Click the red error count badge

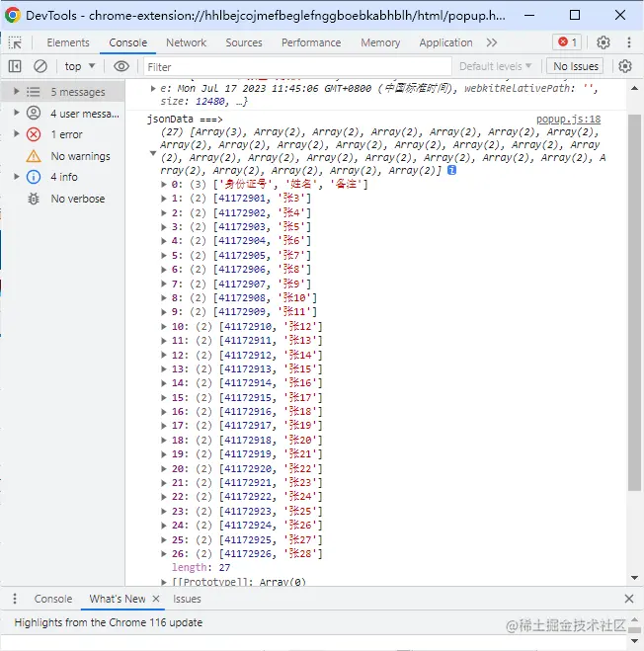[x=567, y=41]
